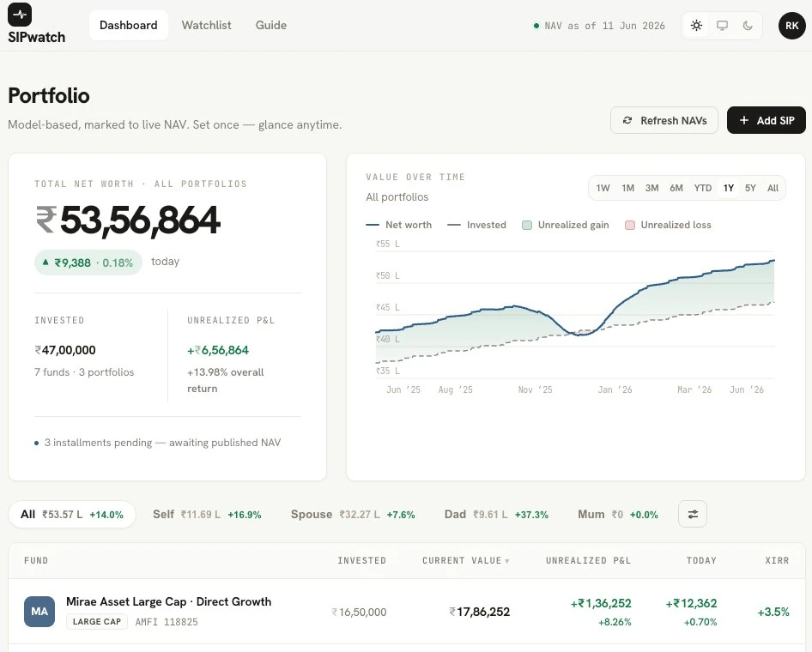Filter by the Spouse portfolio
Image resolution: width=812 pixels, height=652 pixels.
tap(353, 515)
